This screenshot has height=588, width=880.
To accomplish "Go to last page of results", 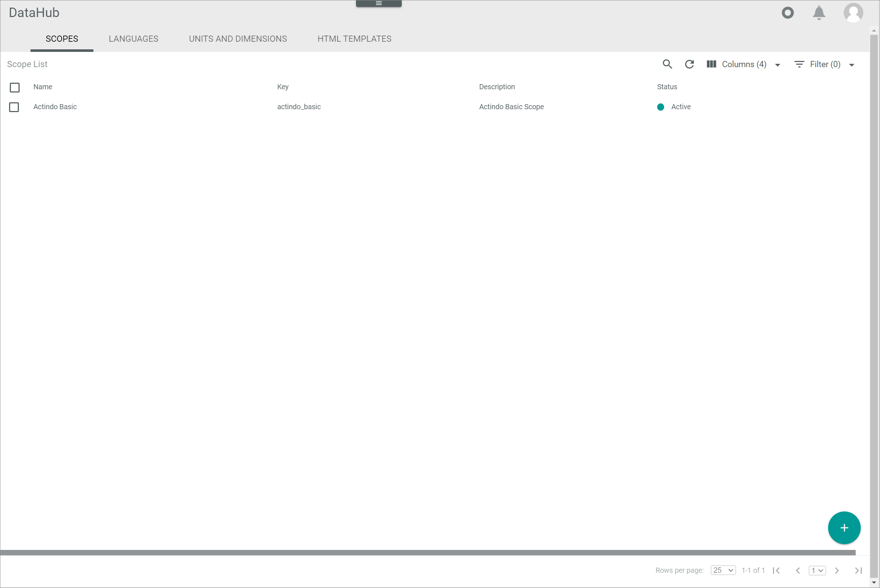I will (859, 570).
